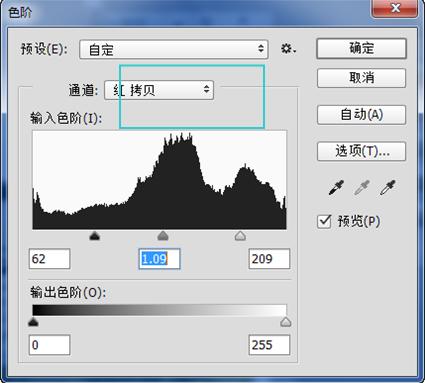The height and width of the screenshot is (383, 425).
Task: Click the output shadow field showing 0
Action: click(x=49, y=345)
